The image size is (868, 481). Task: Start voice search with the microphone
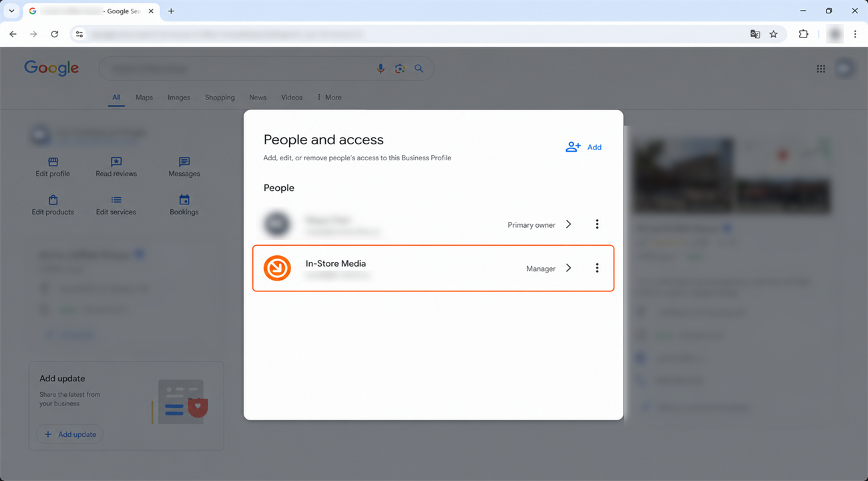pyautogui.click(x=381, y=69)
